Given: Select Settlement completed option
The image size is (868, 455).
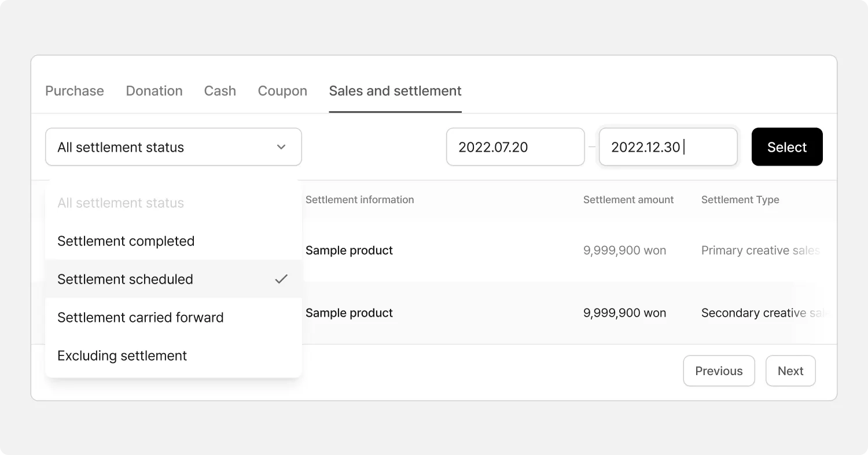Looking at the screenshot, I should point(126,241).
